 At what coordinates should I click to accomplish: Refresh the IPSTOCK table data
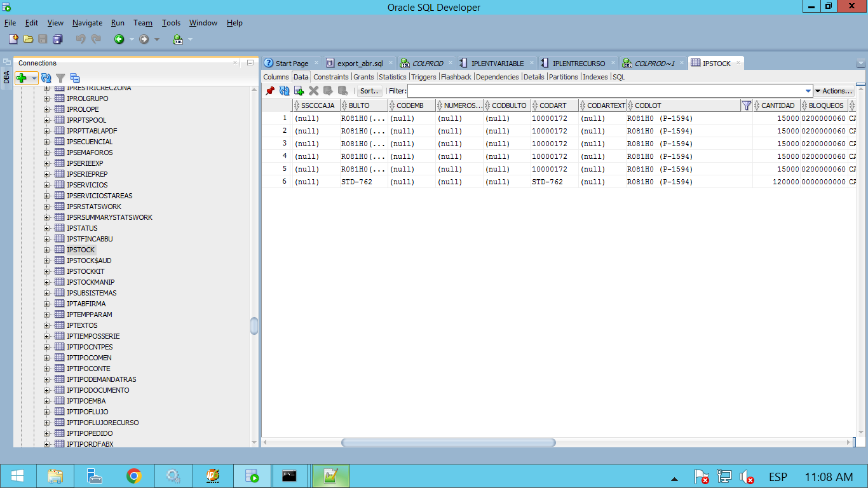click(x=284, y=91)
